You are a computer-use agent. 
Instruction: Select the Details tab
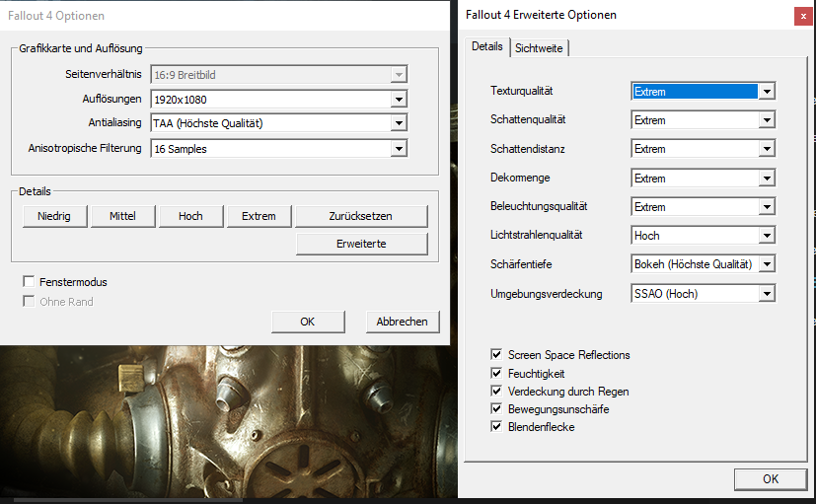[x=487, y=46]
